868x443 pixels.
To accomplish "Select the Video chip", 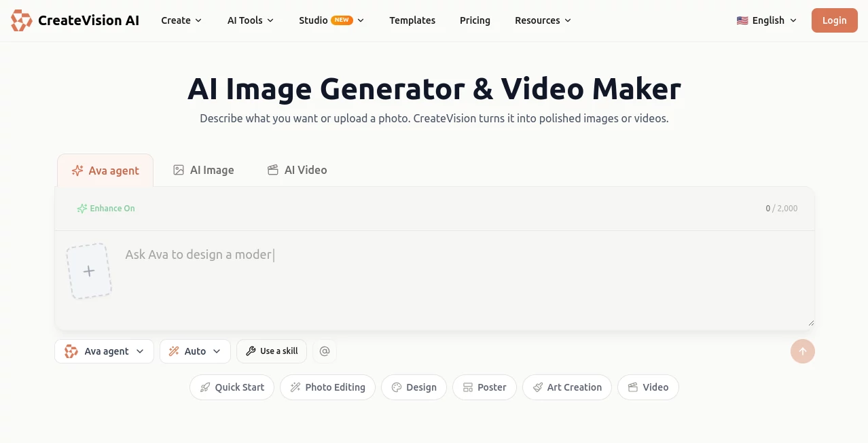I will 648,387.
